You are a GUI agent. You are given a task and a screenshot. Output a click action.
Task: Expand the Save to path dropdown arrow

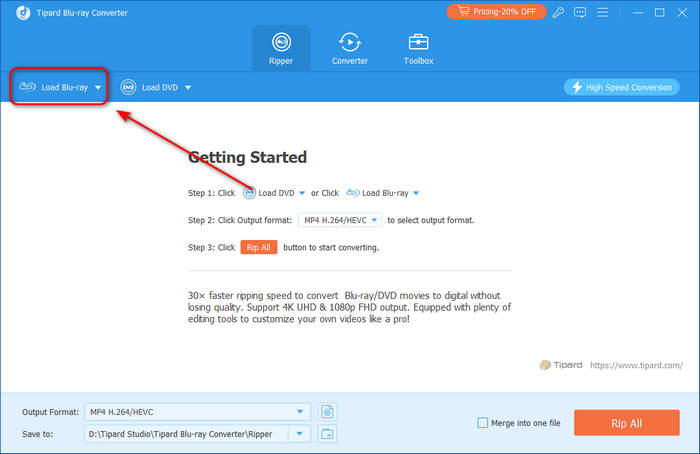tap(300, 434)
